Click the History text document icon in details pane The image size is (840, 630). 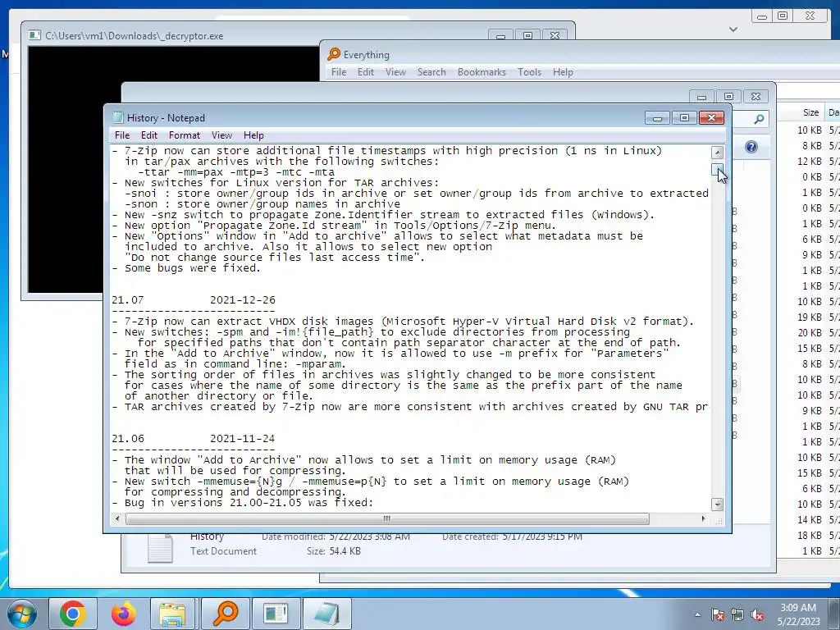click(160, 547)
